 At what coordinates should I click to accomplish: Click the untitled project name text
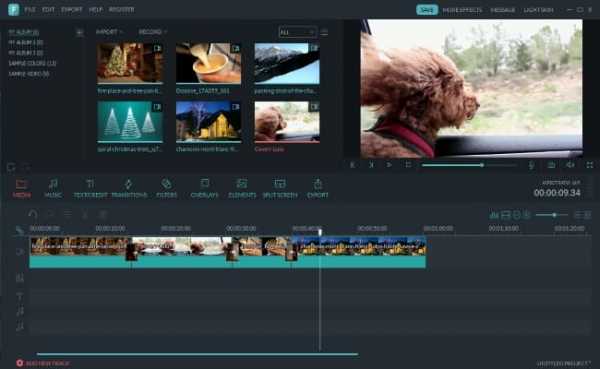[564, 363]
